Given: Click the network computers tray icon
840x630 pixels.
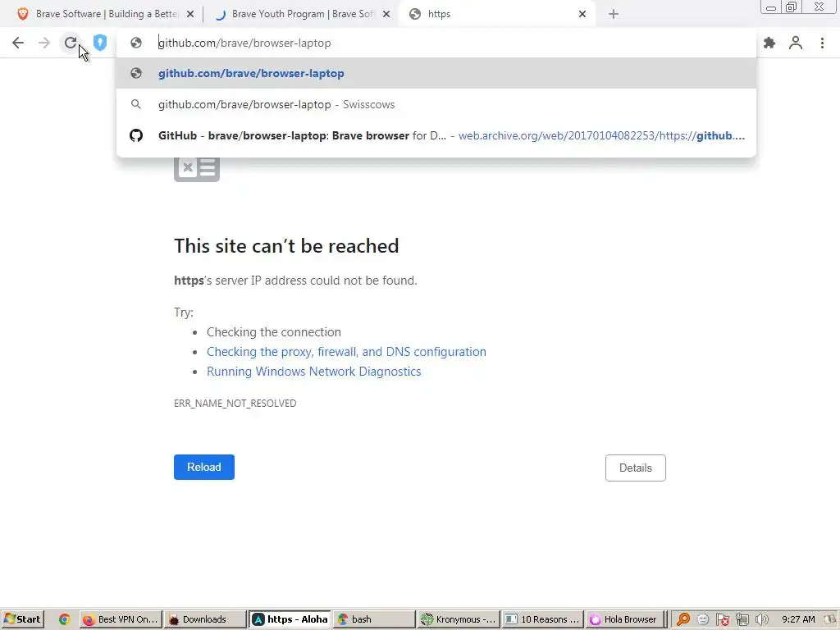Looking at the screenshot, I should [742, 619].
